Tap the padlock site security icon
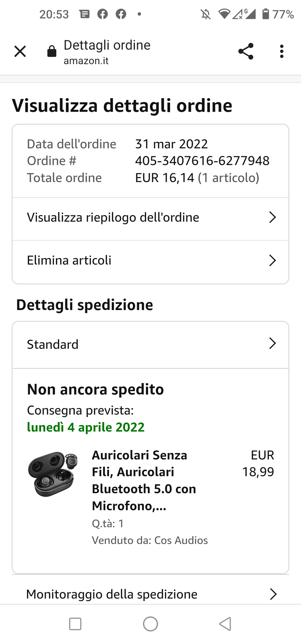The width and height of the screenshot is (301, 644). click(52, 51)
